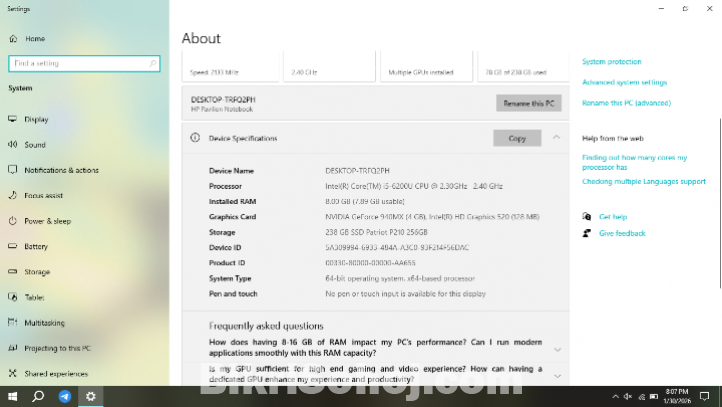
Task: Click the System protection link
Action: [611, 62]
